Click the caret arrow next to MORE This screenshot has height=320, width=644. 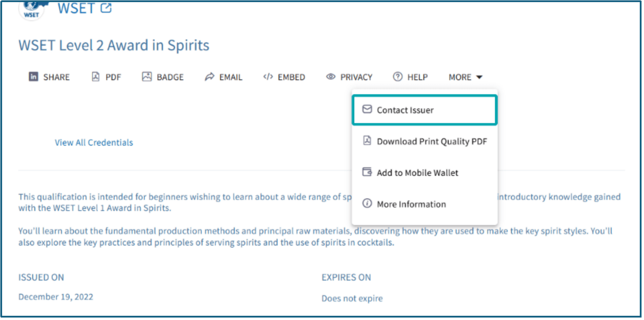point(479,77)
